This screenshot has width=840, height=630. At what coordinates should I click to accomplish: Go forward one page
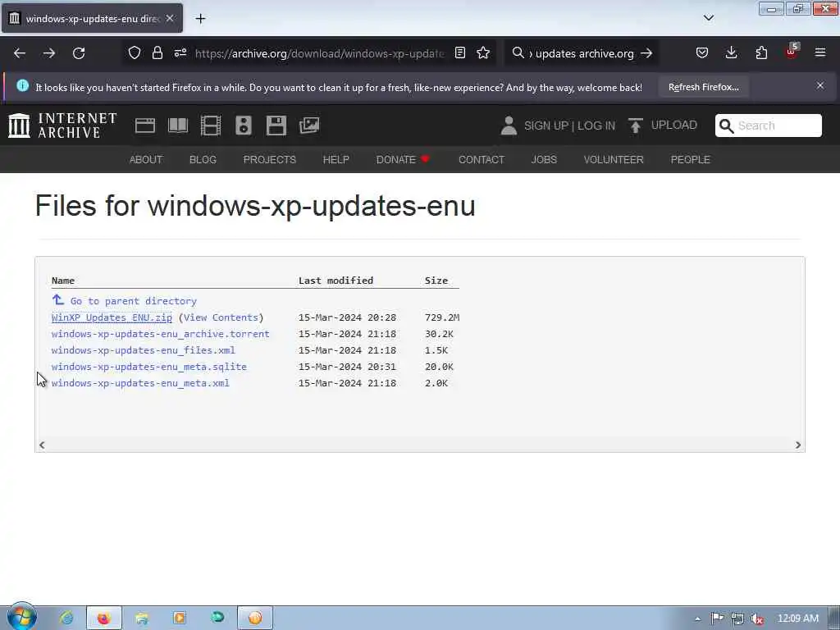pos(49,53)
